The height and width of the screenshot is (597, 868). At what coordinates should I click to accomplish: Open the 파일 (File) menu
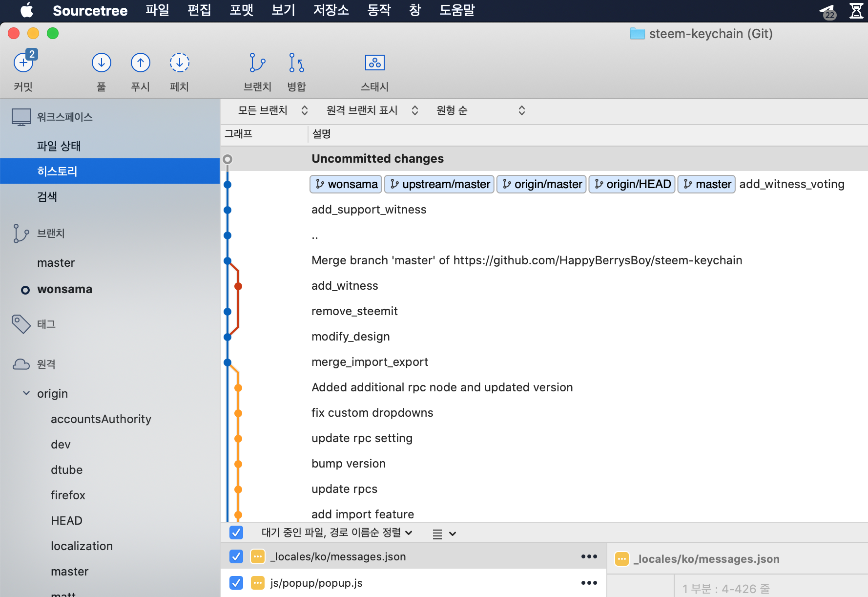[157, 10]
